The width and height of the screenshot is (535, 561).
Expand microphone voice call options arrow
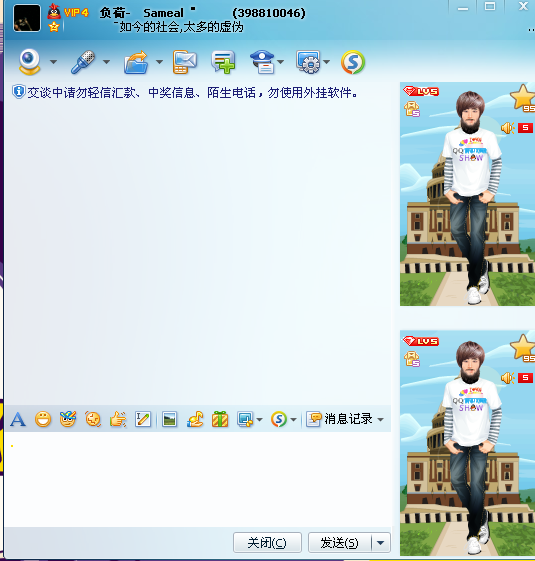click(x=106, y=62)
